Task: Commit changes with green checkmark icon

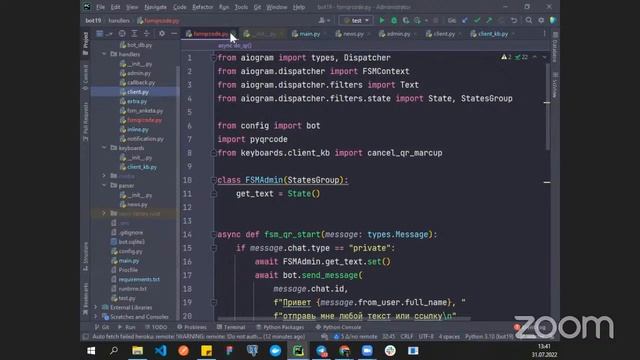Action: coord(477,20)
